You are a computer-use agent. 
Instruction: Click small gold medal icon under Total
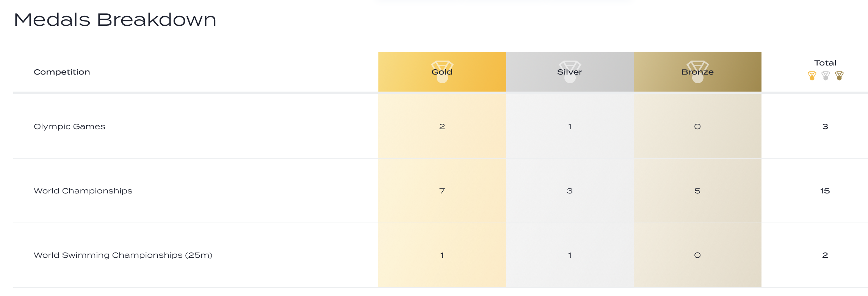coord(812,76)
